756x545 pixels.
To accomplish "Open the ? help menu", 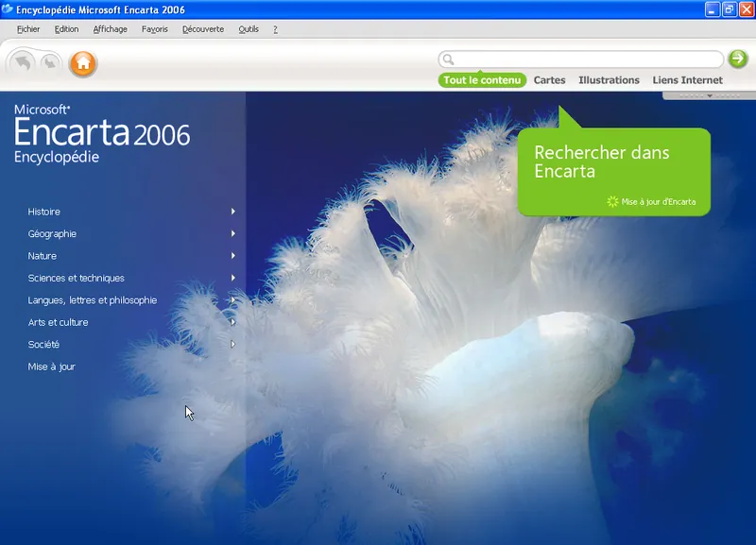I will (x=275, y=29).
